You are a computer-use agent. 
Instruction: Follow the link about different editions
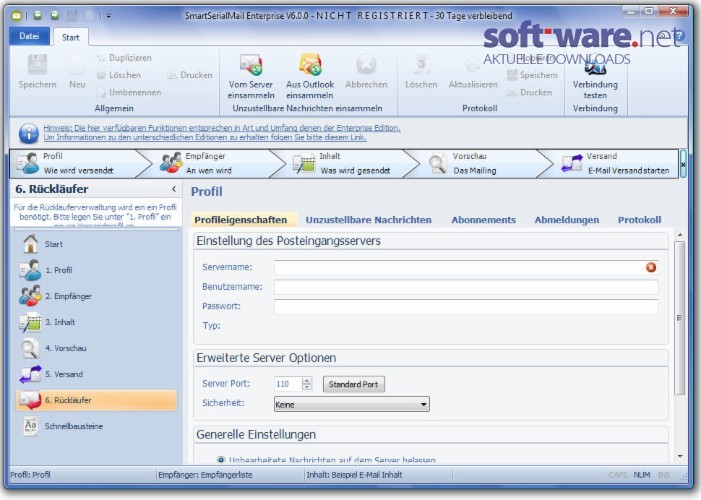coord(205,137)
